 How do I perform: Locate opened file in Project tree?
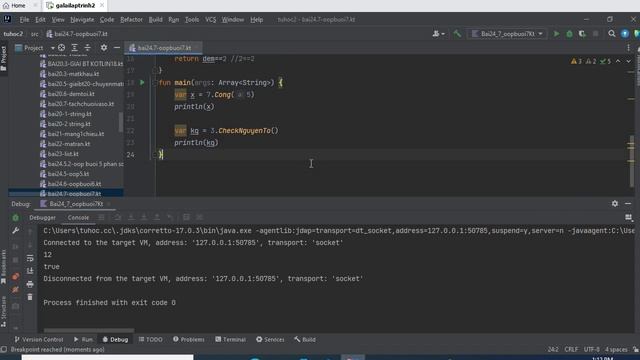(61, 48)
